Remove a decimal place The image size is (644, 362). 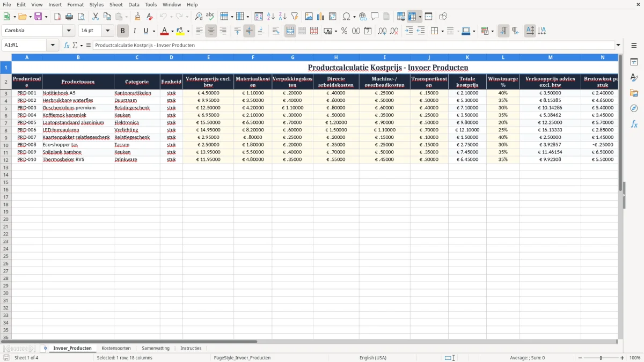click(394, 31)
